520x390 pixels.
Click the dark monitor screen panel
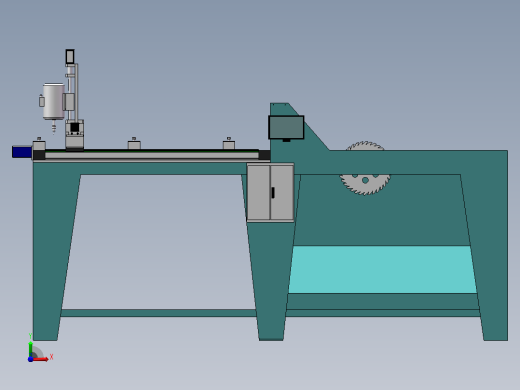tap(286, 127)
